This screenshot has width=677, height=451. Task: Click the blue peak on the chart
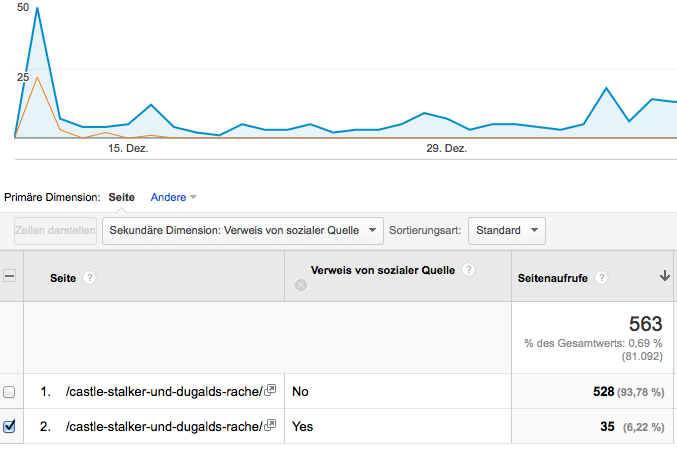[37, 8]
